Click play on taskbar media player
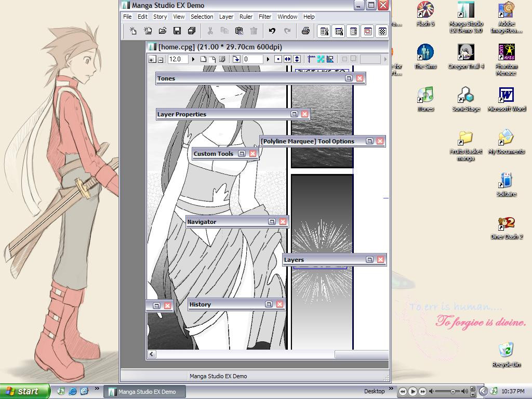Image resolution: width=532 pixels, height=399 pixels. pos(413,392)
